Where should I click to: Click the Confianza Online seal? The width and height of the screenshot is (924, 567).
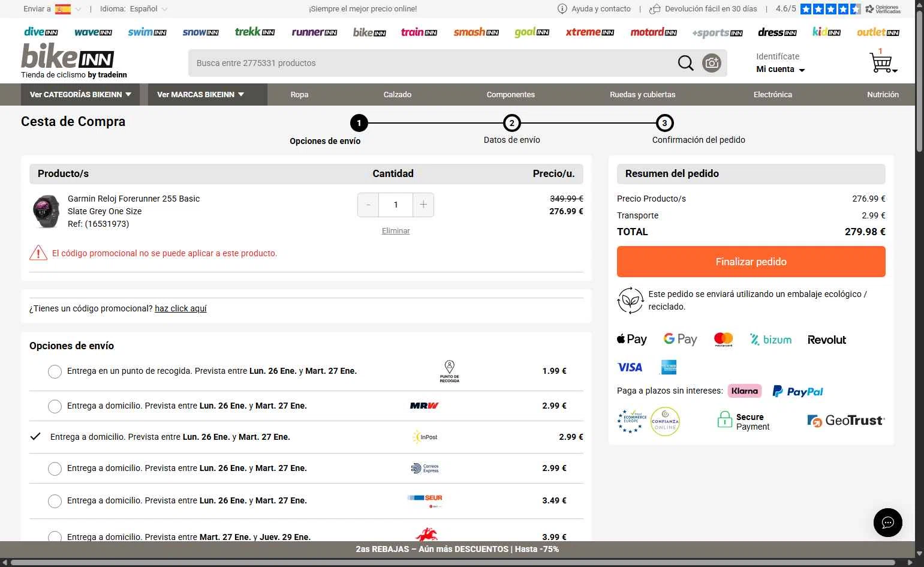click(x=665, y=421)
